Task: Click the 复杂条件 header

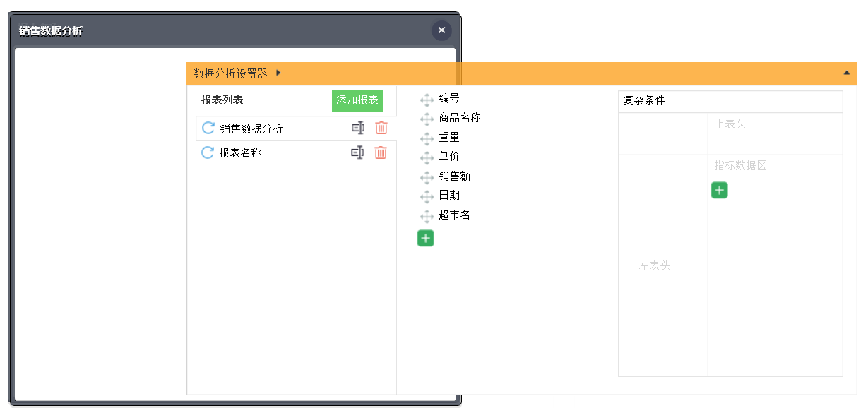Action: pos(730,102)
